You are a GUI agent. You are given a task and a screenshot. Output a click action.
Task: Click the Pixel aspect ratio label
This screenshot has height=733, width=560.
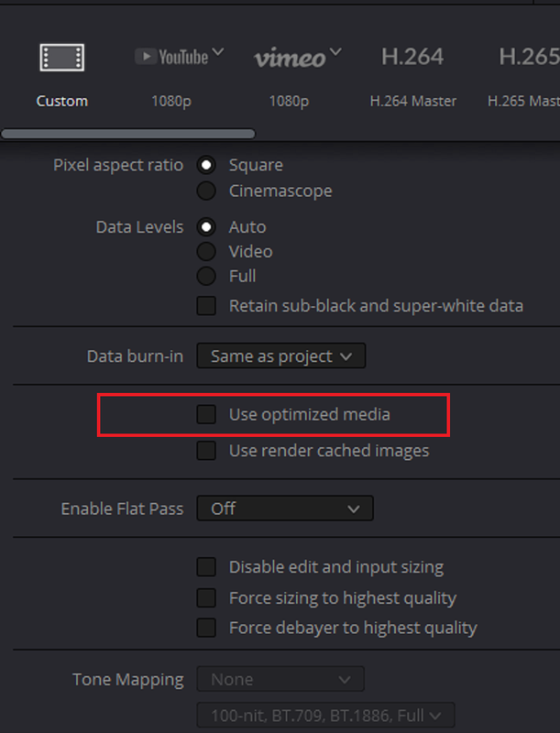coord(118,166)
